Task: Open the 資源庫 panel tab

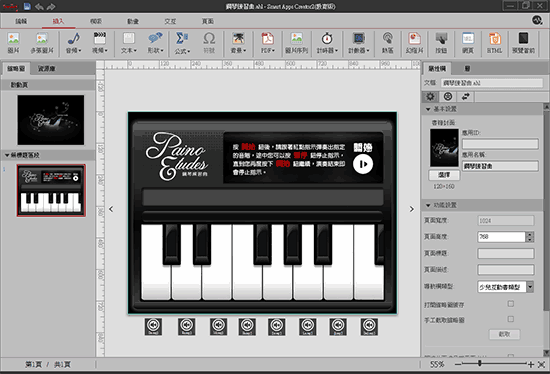Action: click(x=47, y=69)
